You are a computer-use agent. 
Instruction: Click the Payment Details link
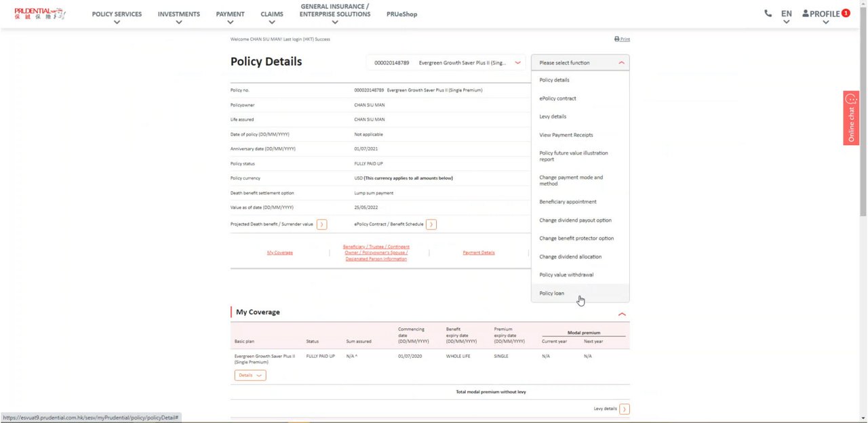click(x=478, y=253)
